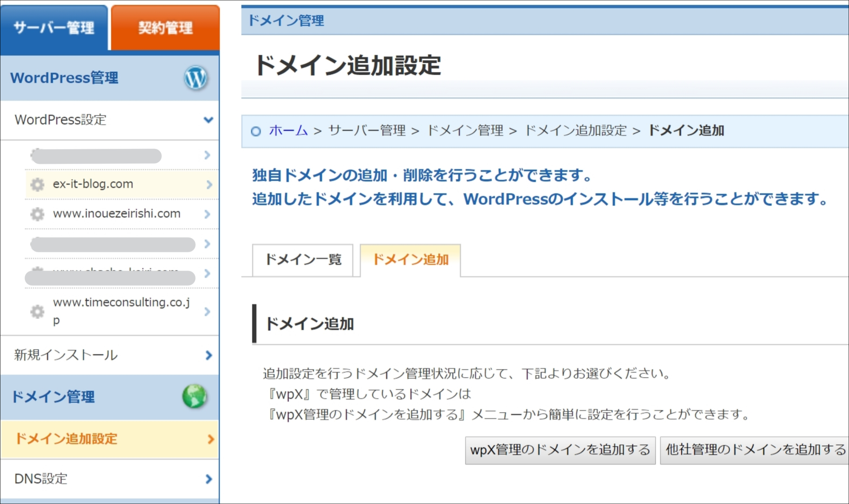Click サーバー管理 in the breadcrumb
The image size is (849, 504).
[367, 130]
